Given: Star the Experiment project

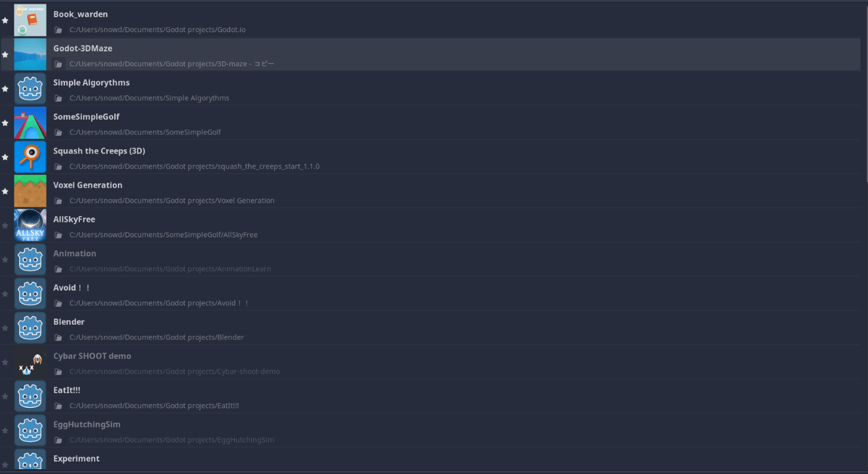Looking at the screenshot, I should tap(5, 465).
